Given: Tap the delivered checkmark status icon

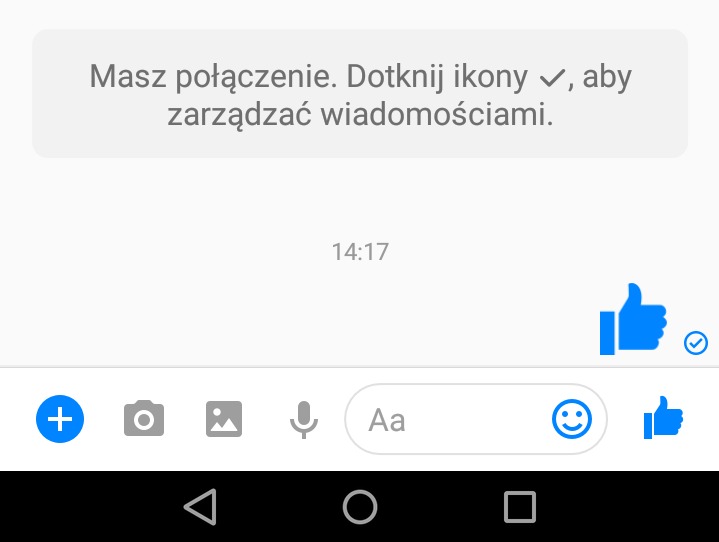Looking at the screenshot, I should pos(696,343).
